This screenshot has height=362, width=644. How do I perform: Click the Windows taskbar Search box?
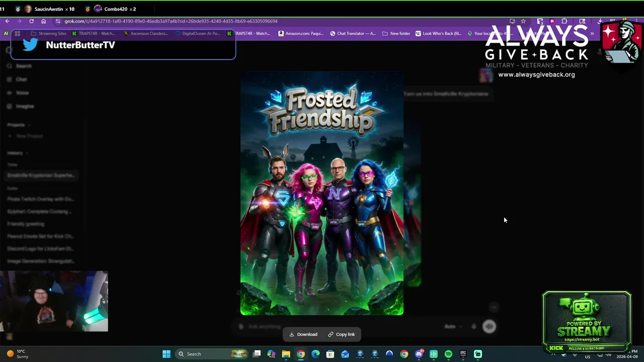[212, 354]
